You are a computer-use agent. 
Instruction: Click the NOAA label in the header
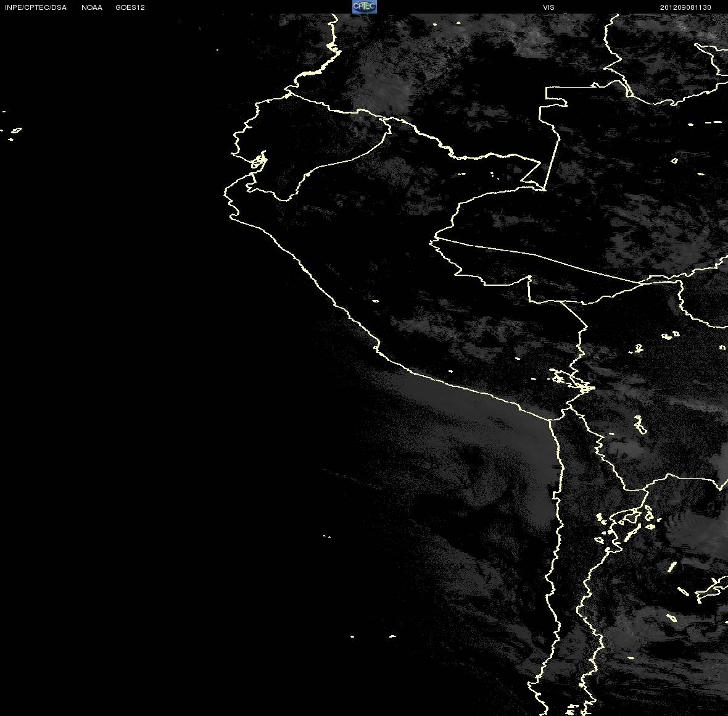click(91, 7)
